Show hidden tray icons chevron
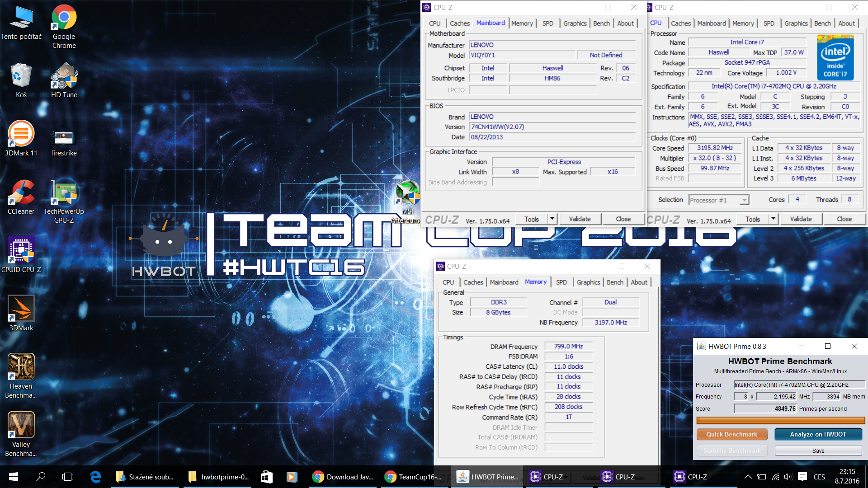 (x=748, y=477)
